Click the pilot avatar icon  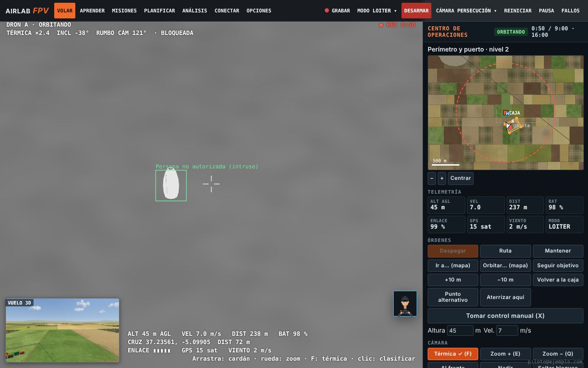[x=405, y=304]
